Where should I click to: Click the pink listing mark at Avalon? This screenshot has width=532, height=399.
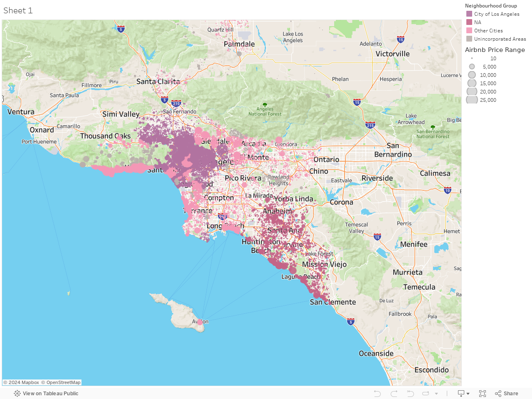pyautogui.click(x=200, y=322)
